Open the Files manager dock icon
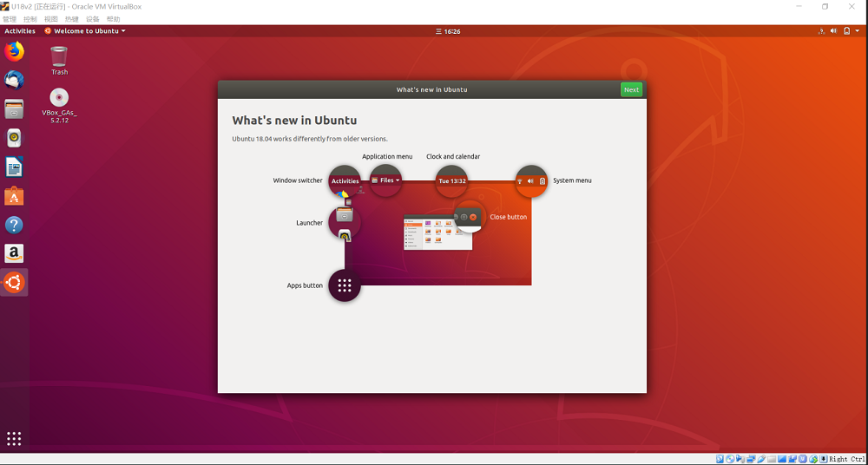The image size is (868, 465). [x=15, y=109]
